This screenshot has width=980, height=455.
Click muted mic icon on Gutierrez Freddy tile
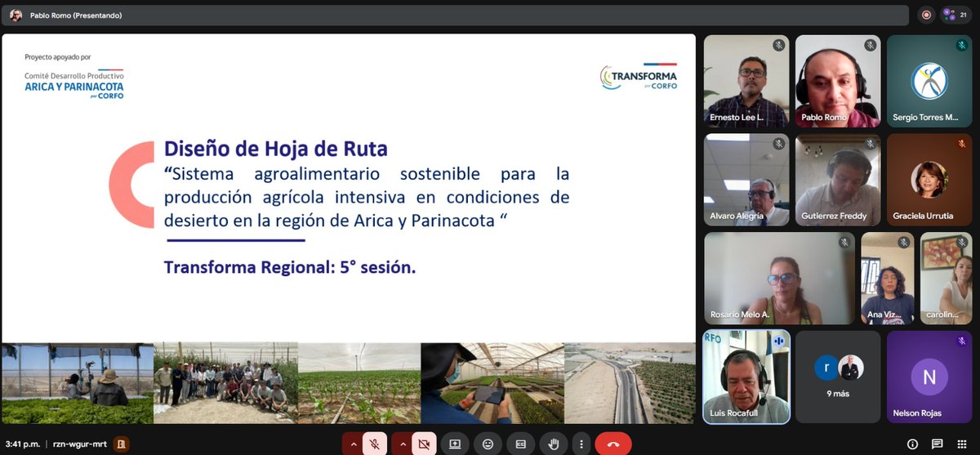click(871, 145)
